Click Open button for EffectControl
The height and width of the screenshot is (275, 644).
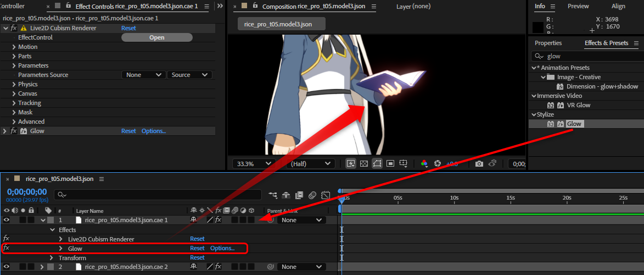(x=157, y=37)
